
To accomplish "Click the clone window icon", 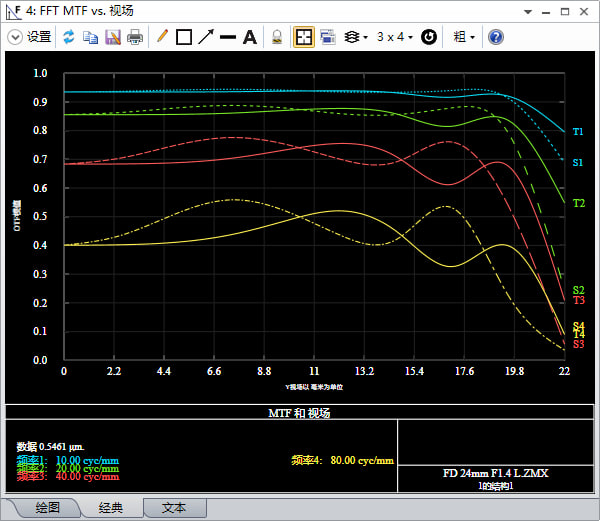I will tap(328, 37).
